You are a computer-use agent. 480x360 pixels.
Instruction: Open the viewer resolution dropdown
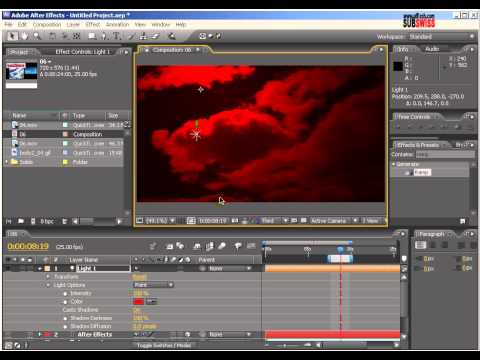point(274,221)
